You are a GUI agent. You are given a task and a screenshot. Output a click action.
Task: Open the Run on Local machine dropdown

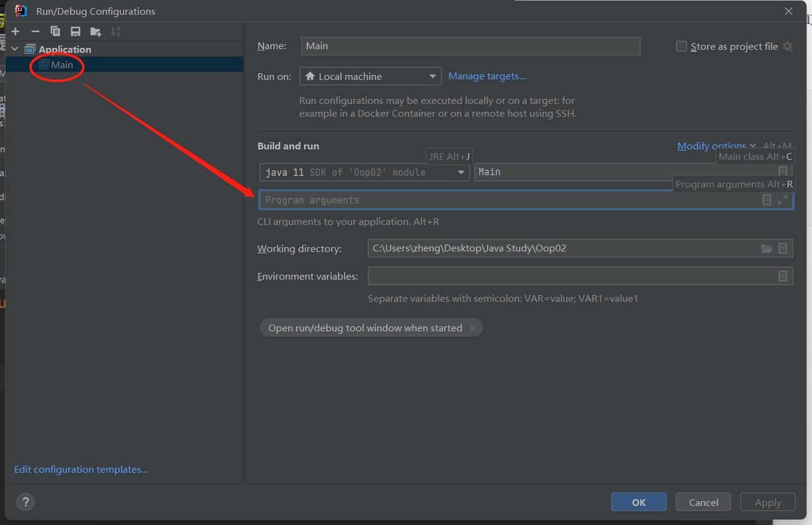[x=370, y=76]
